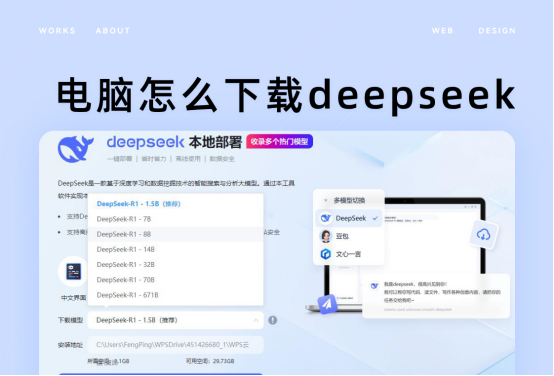Click the pink 收录多个热门模型 badge
Viewport: 554px width, 376px height.
279,141
